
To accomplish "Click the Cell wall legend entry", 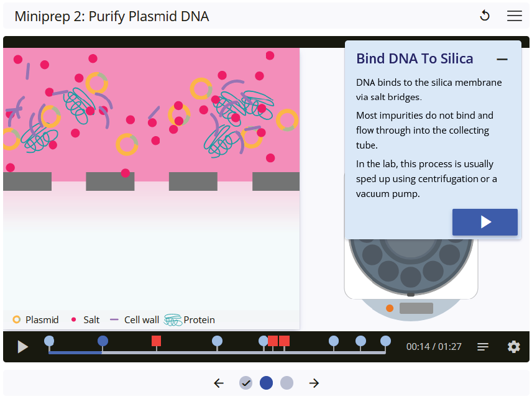I will pos(135,319).
